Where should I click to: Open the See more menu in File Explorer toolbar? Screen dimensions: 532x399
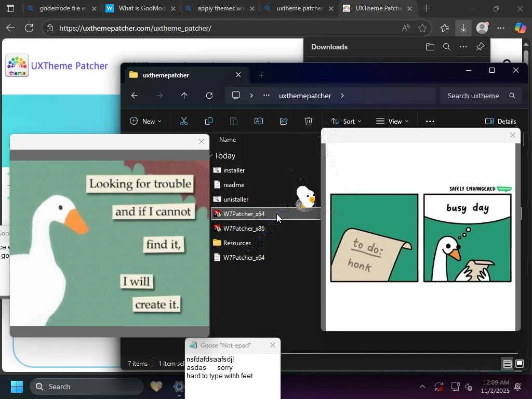430,121
